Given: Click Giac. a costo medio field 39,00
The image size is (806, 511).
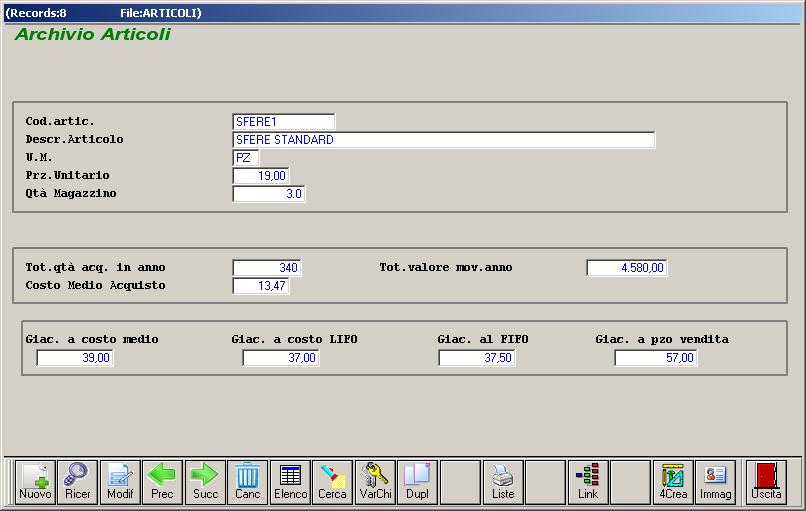Looking at the screenshot, I should click(75, 358).
